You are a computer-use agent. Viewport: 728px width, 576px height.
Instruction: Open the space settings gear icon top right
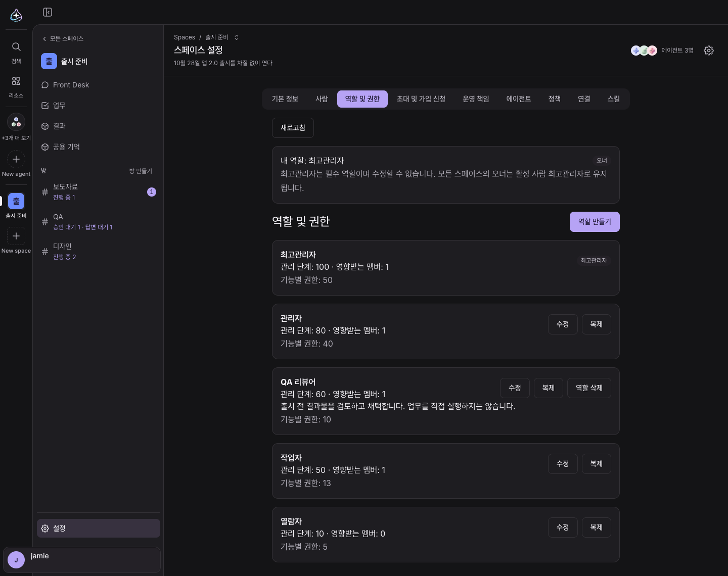(x=709, y=51)
